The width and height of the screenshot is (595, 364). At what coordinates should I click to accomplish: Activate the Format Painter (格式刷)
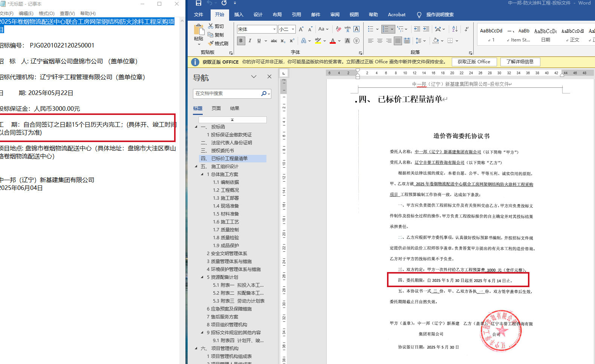(x=218, y=43)
